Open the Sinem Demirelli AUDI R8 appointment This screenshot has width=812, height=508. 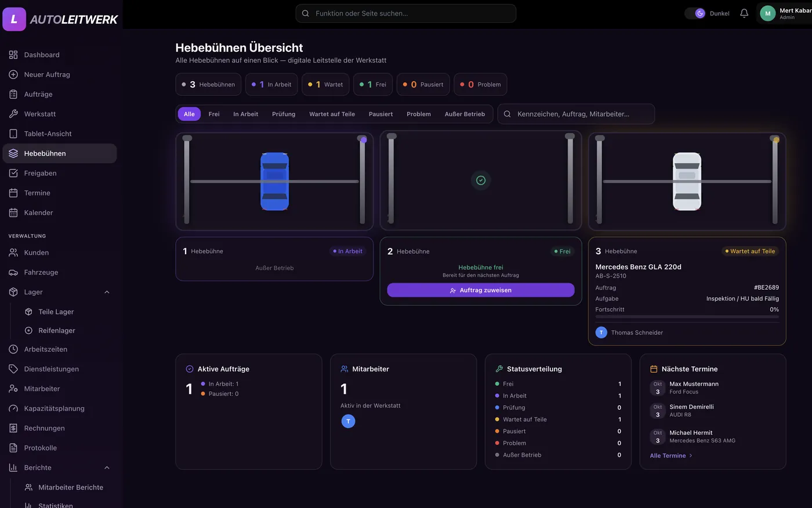click(x=713, y=410)
